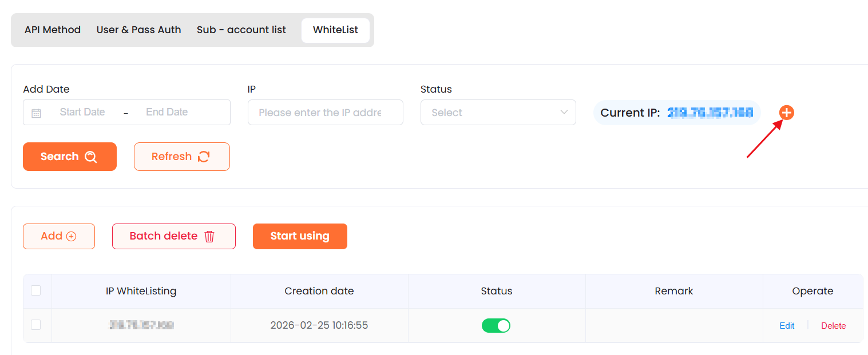This screenshot has width=868, height=355.
Task: Toggle the green Status switch off
Action: coord(496,325)
